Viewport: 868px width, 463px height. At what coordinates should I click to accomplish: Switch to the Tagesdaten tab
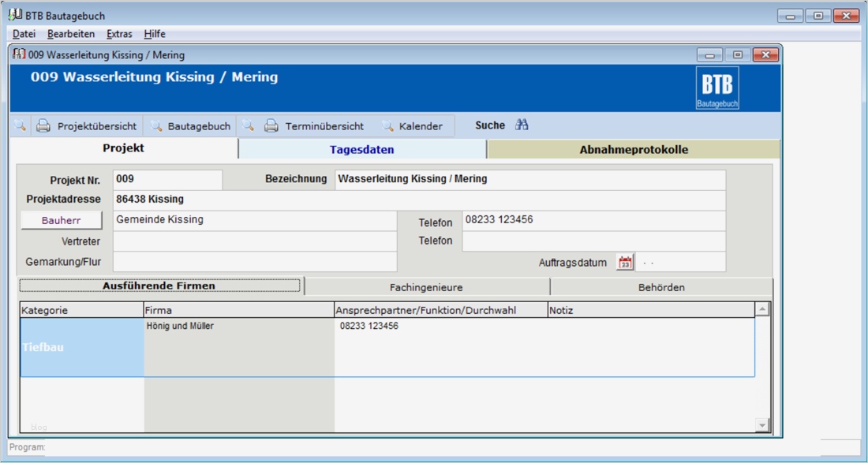click(x=361, y=150)
